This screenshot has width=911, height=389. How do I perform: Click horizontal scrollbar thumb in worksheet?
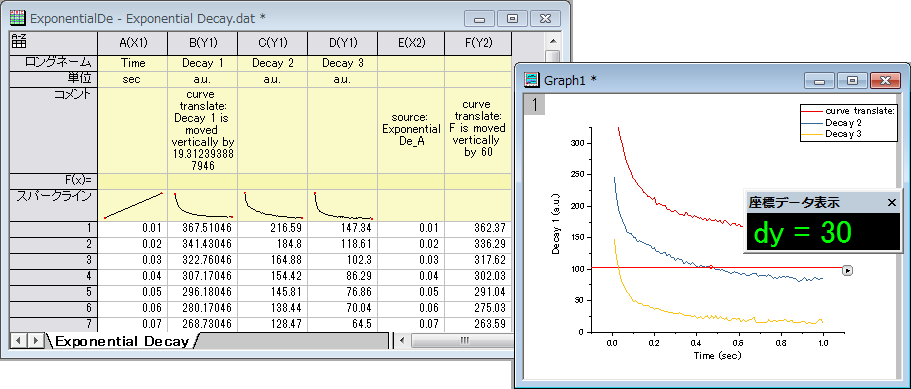click(462, 340)
